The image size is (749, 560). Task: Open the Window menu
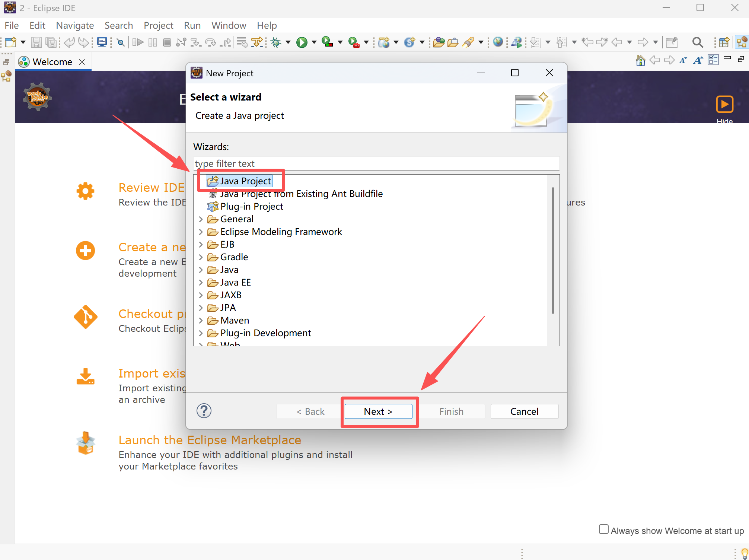pyautogui.click(x=229, y=25)
